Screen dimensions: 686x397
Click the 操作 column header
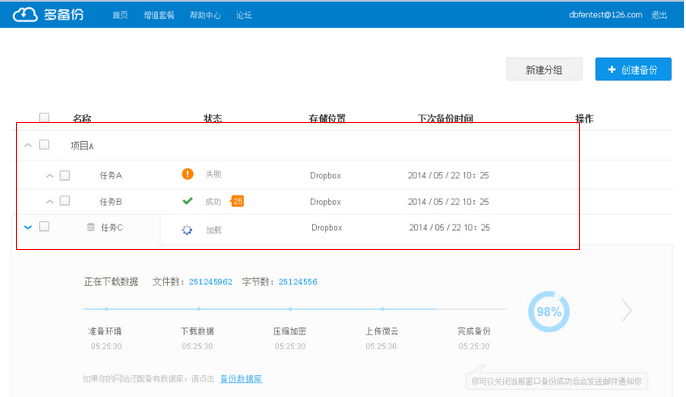click(x=584, y=118)
